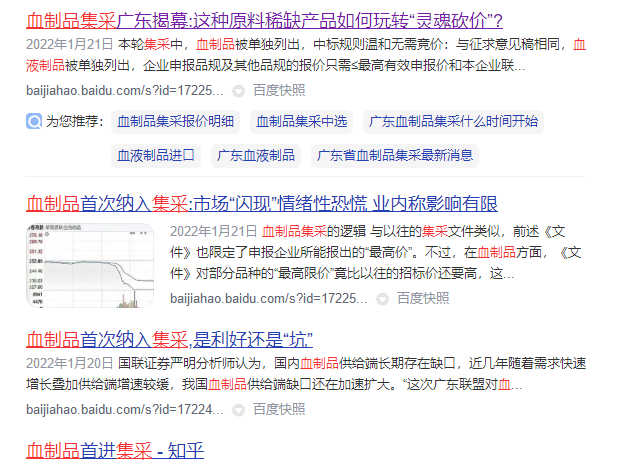Select suggested search 血液制品进口
632x463 pixels.
click(x=156, y=156)
